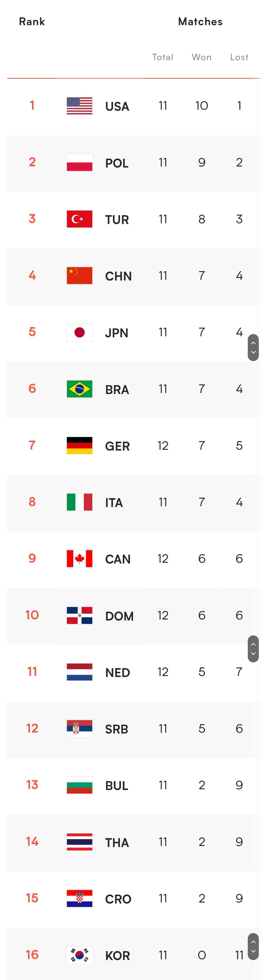Click the Total column header
The width and height of the screenshot is (266, 980).
(163, 57)
